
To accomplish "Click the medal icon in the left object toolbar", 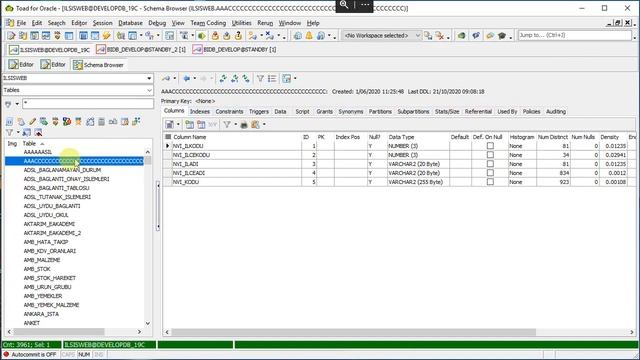I will [78, 122].
